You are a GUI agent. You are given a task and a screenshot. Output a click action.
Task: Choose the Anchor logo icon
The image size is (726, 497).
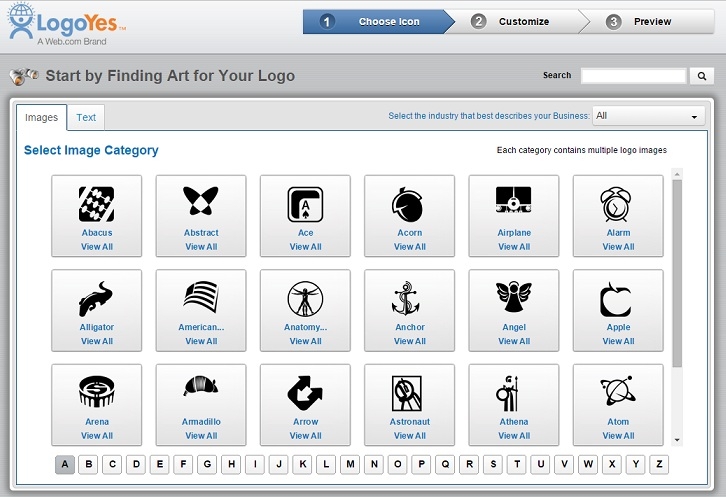pos(409,298)
